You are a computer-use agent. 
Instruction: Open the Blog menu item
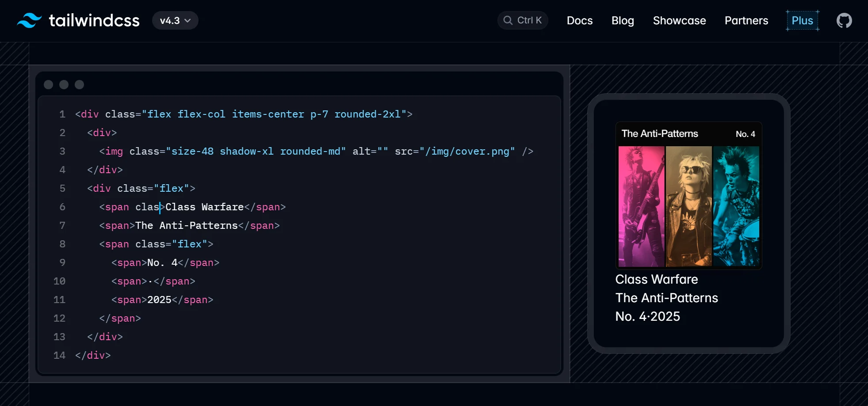tap(623, 21)
